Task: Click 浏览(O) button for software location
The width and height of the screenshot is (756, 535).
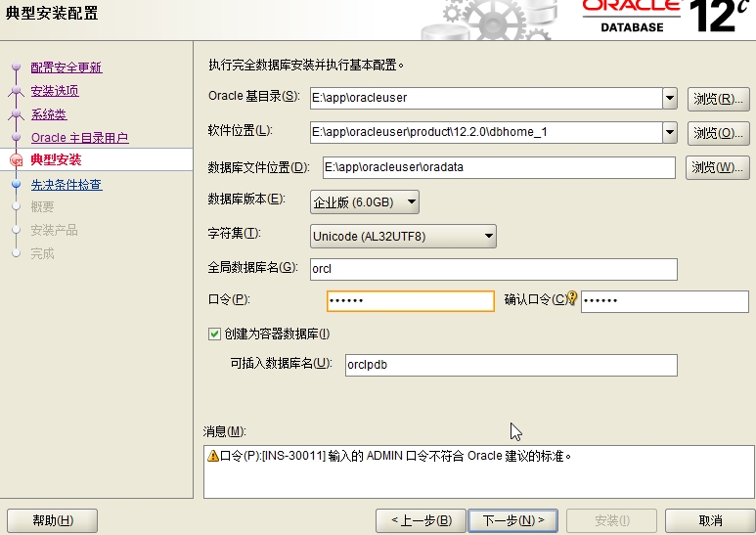Action: 718,133
